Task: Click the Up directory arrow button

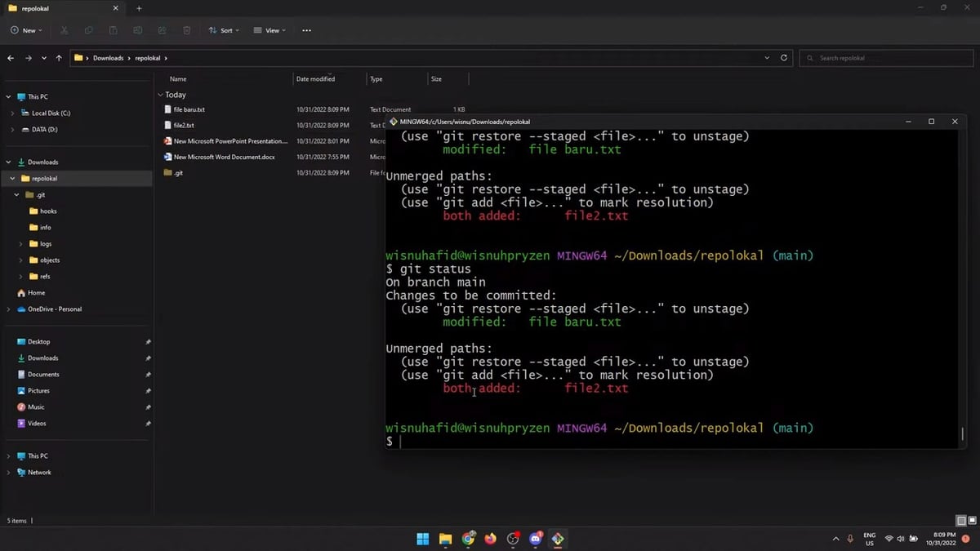Action: tap(59, 58)
